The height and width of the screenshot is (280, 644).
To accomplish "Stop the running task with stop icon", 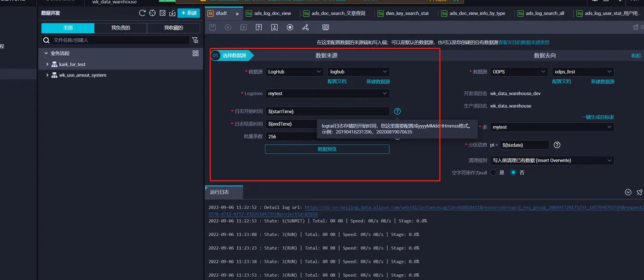I will (290, 28).
